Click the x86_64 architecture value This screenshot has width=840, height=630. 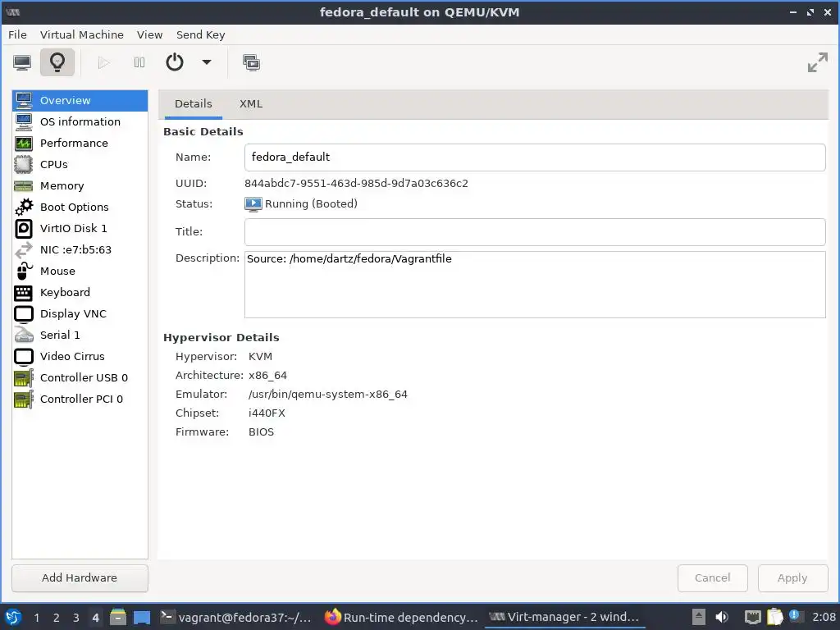click(x=268, y=376)
